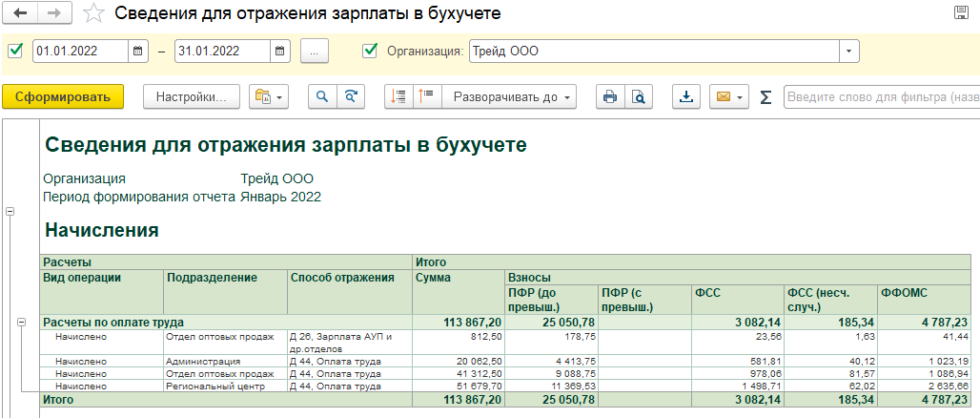Click the Организация field Трейд ООО
Image resolution: width=980 pixels, height=418 pixels.
point(654,52)
